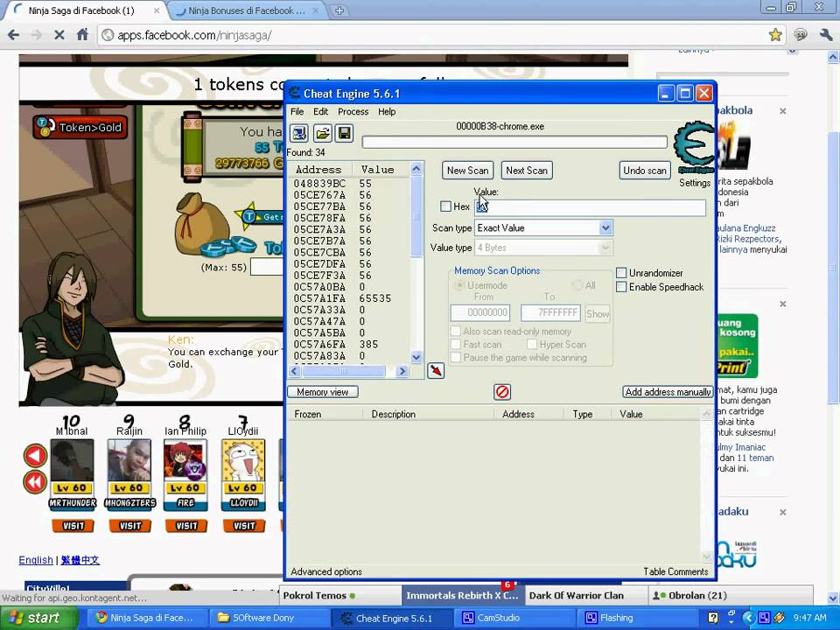
Task: Click the address list scroll left arrow
Action: tap(295, 371)
